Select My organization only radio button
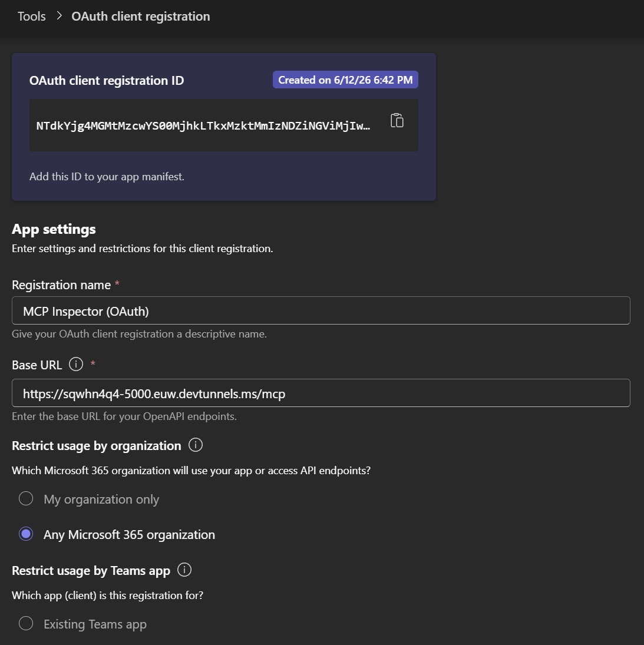This screenshot has width=644, height=645. (x=26, y=498)
